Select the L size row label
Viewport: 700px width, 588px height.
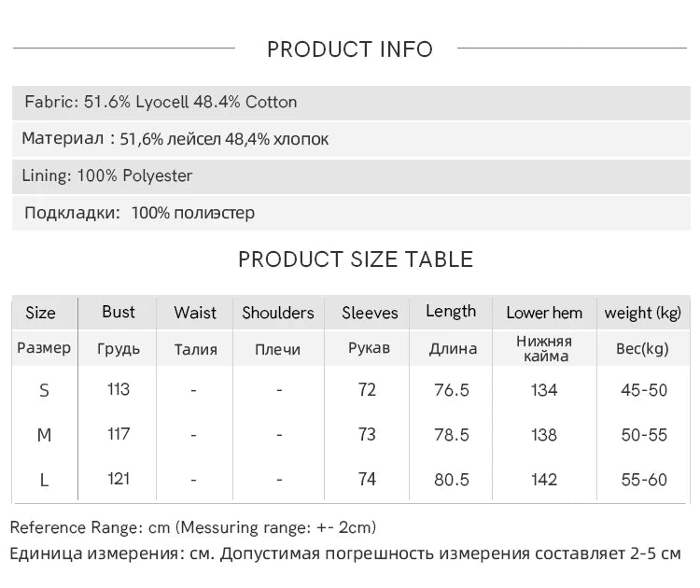[x=44, y=480]
